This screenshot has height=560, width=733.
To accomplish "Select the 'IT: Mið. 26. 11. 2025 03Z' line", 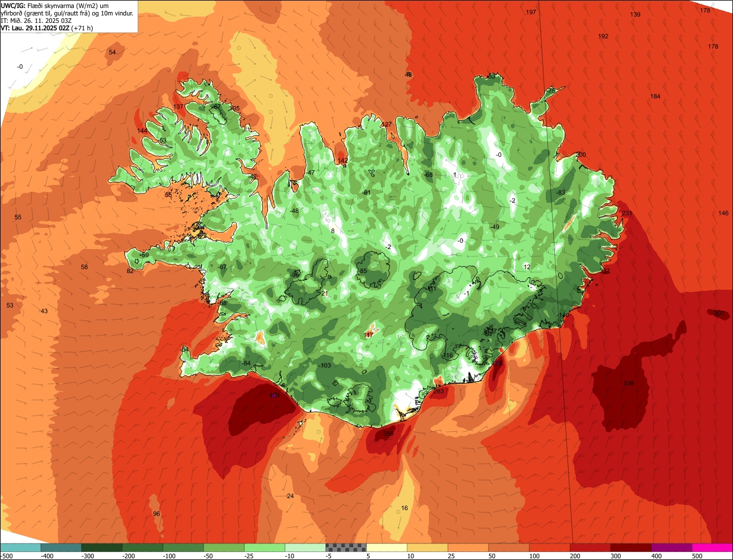I will (x=36, y=21).
